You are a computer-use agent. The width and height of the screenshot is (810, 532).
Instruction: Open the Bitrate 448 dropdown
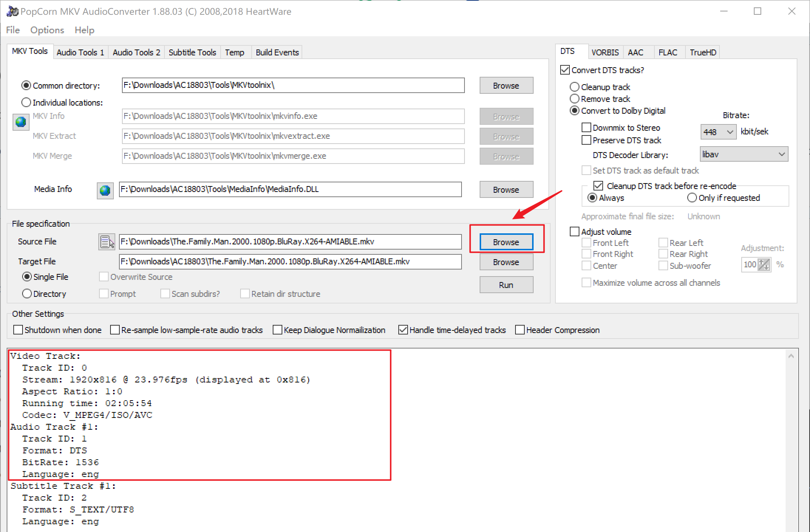coord(718,132)
